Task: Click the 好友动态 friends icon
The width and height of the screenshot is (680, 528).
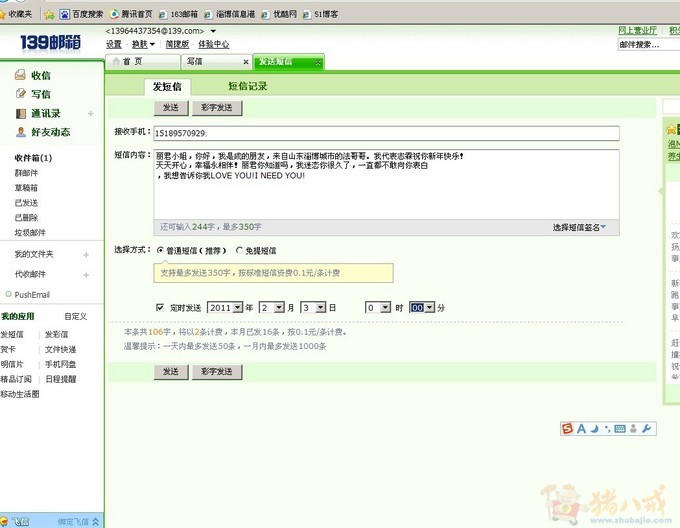Action: (20, 132)
